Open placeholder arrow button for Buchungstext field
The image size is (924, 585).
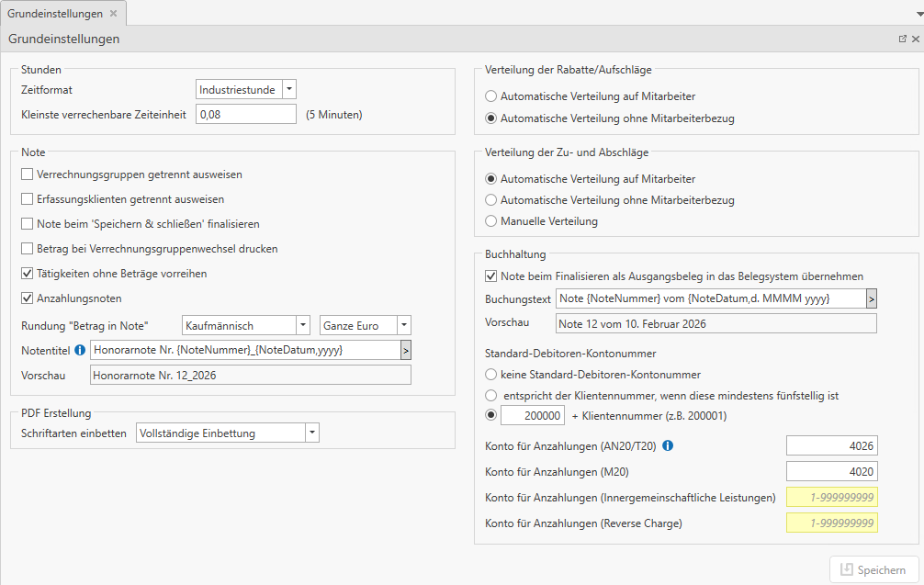[x=871, y=298]
